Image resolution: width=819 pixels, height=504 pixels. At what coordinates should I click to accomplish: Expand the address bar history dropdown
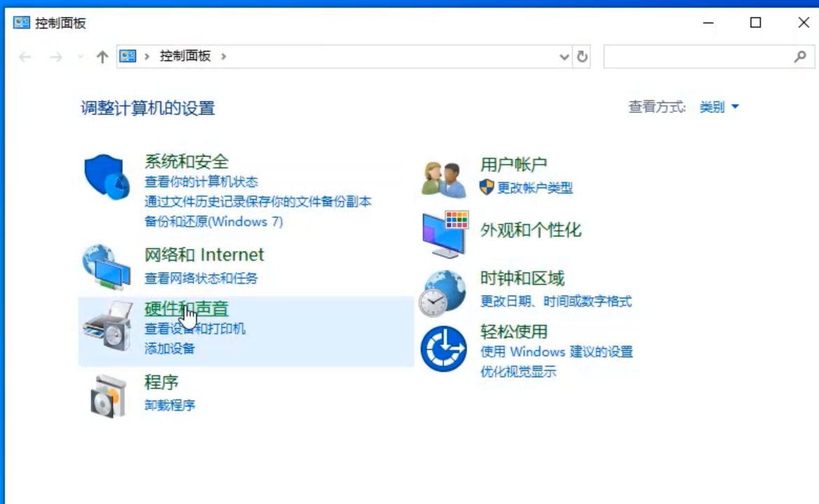(x=564, y=57)
